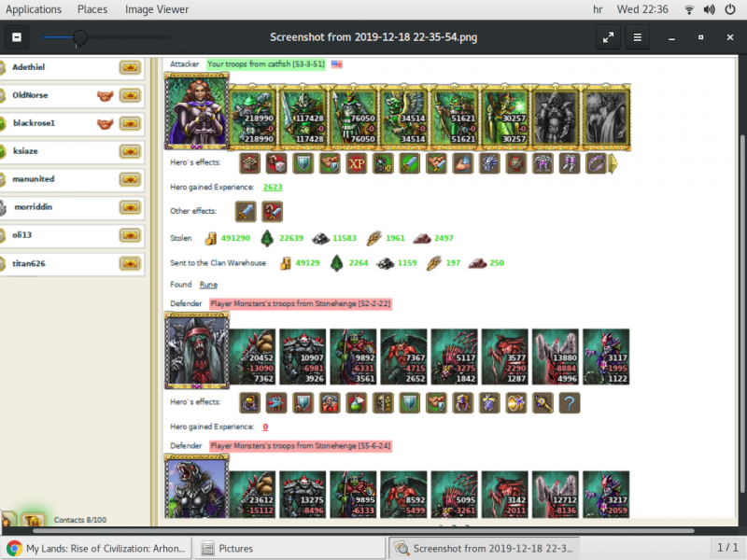Image resolution: width=747 pixels, height=560 pixels.
Task: Open the image viewer hamburger menu
Action: pos(639,37)
